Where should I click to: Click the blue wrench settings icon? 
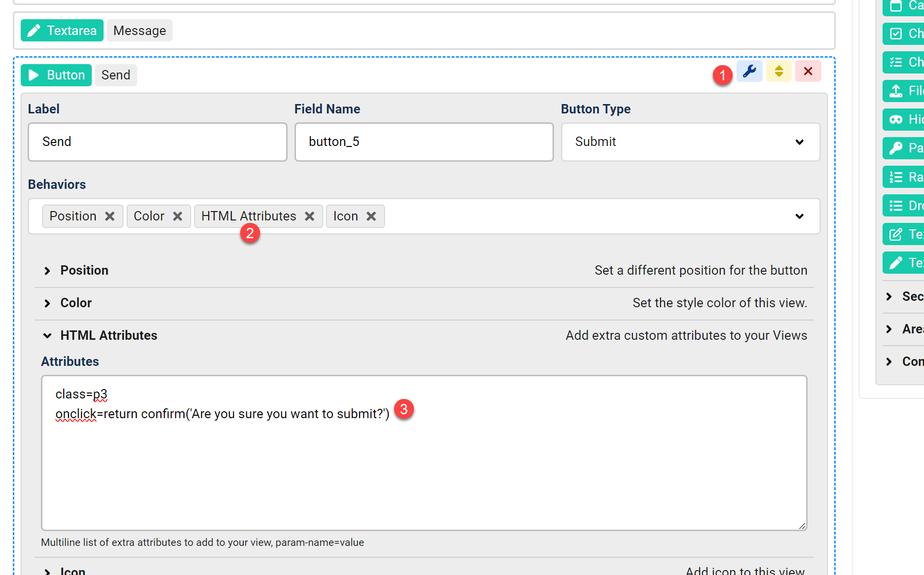coord(749,72)
